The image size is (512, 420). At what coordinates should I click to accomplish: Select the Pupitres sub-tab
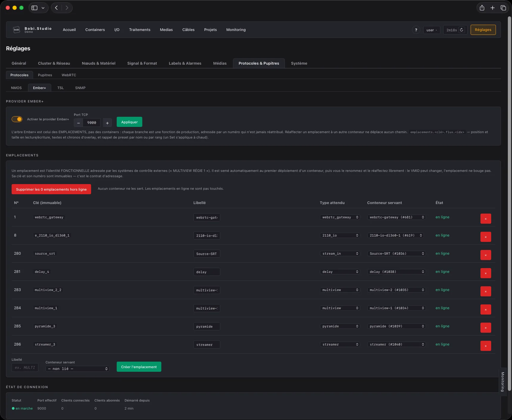(x=45, y=75)
